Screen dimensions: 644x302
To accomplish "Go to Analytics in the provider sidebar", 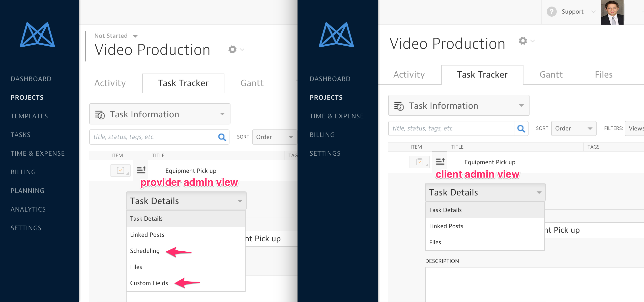I will click(x=28, y=209).
